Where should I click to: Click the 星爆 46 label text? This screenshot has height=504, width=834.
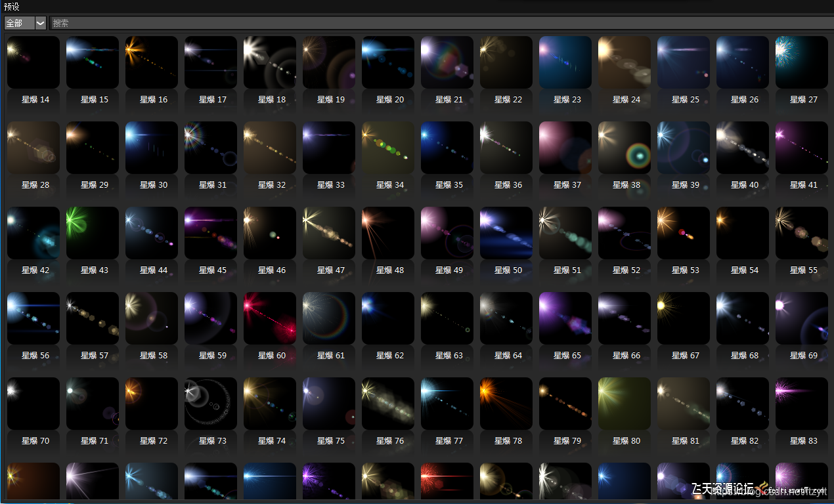pos(272,270)
